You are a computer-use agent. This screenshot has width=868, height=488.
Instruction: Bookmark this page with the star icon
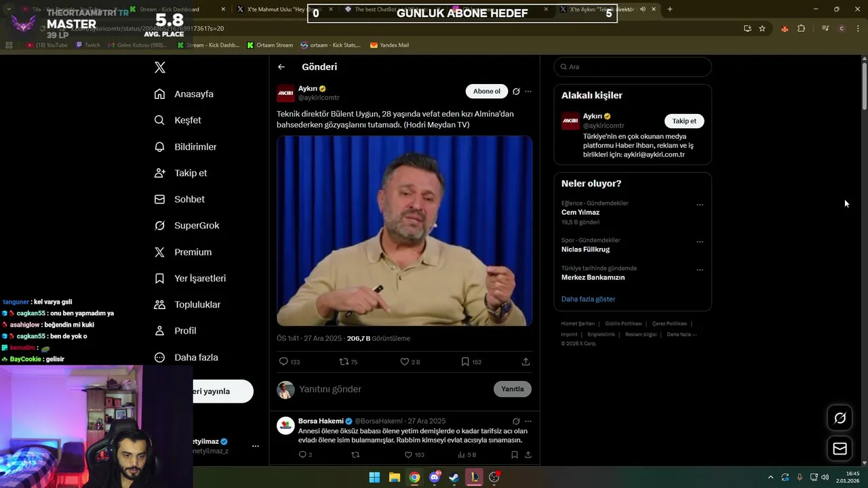(762, 28)
